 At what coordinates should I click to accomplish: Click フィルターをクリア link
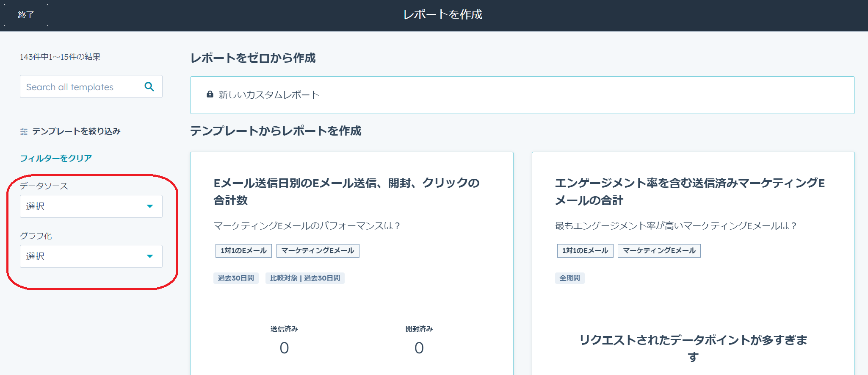coord(56,158)
